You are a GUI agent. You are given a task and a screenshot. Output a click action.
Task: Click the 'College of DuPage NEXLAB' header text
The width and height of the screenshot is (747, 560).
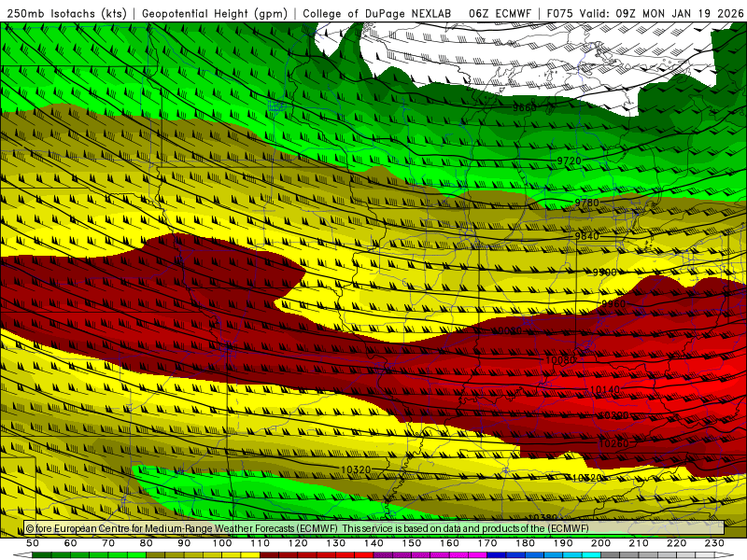377,13
